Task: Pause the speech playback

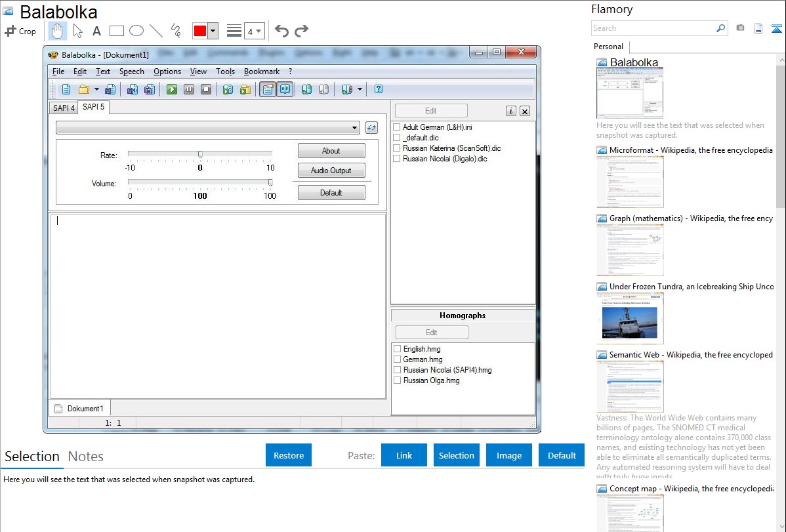Action: [x=189, y=89]
